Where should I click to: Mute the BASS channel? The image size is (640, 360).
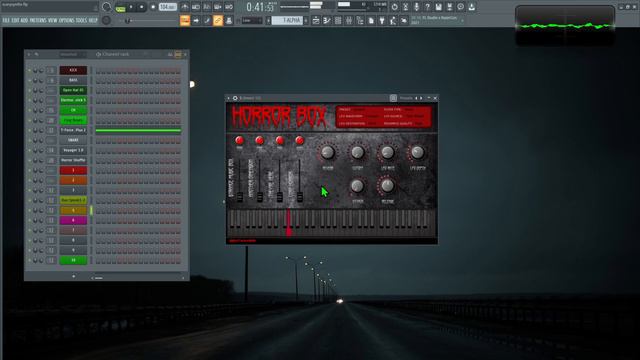click(x=29, y=80)
